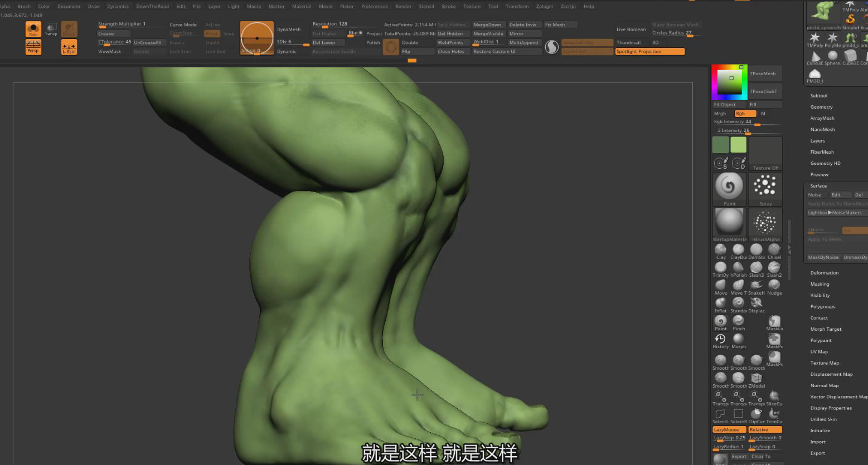Image resolution: width=868 pixels, height=465 pixels.
Task: Select the ClipCurve brush
Action: point(757,416)
